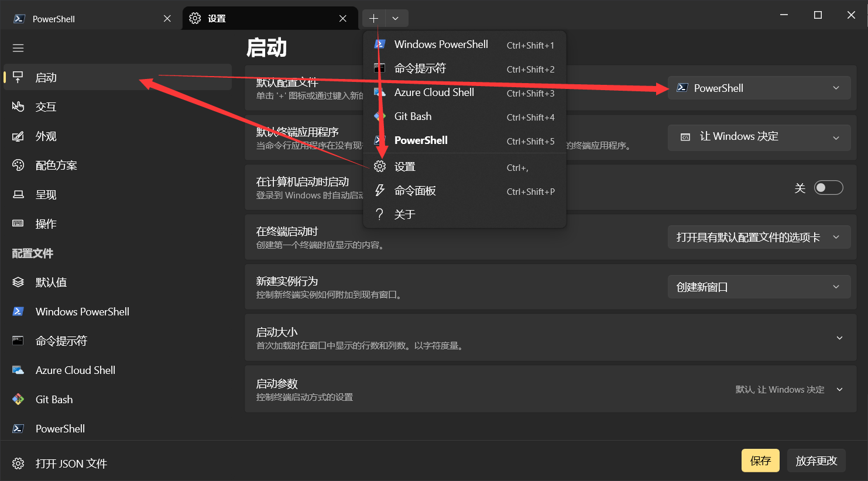Screen dimensions: 868x481
Task: Click the 命令提示符 profile icon in sidebar
Action: (18, 341)
